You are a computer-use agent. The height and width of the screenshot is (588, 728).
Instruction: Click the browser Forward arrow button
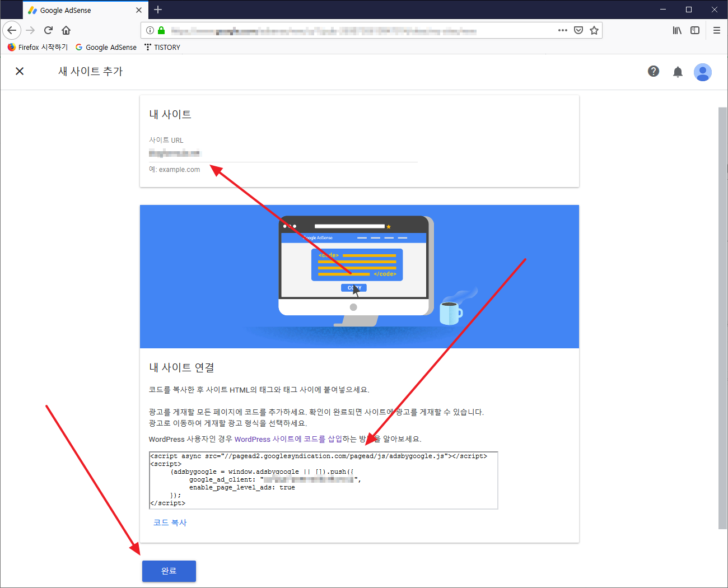pyautogui.click(x=31, y=30)
